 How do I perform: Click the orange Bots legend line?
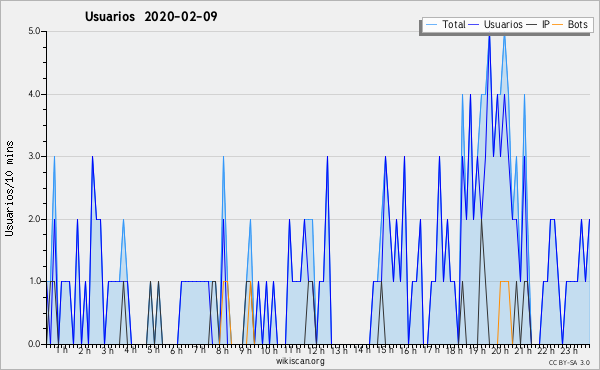pyautogui.click(x=558, y=25)
